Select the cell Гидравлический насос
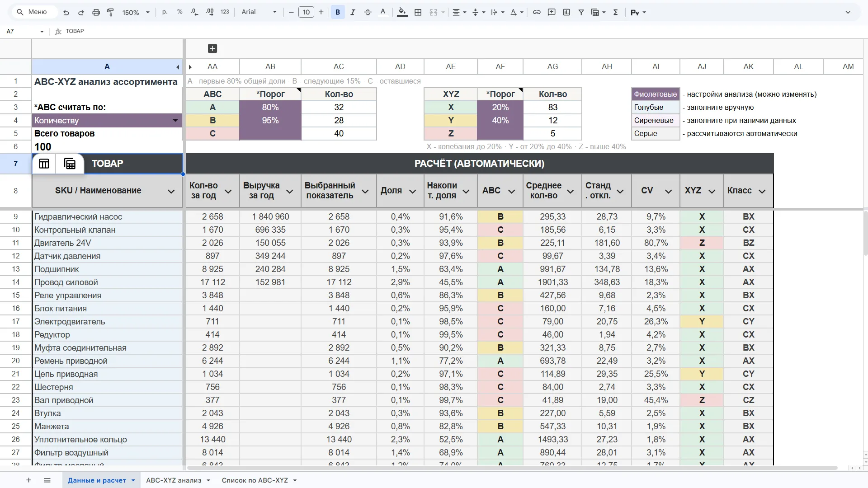 107,217
